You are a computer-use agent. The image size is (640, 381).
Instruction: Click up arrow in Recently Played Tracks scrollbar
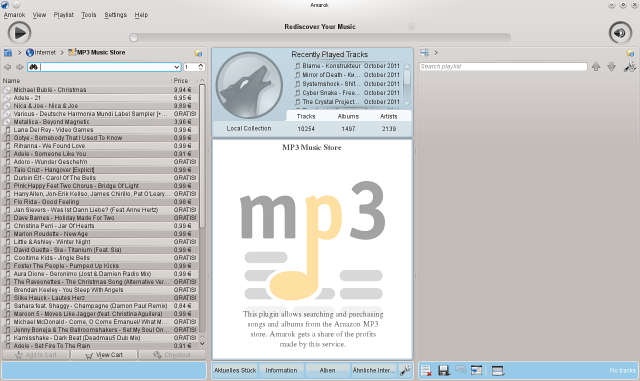pyautogui.click(x=407, y=66)
